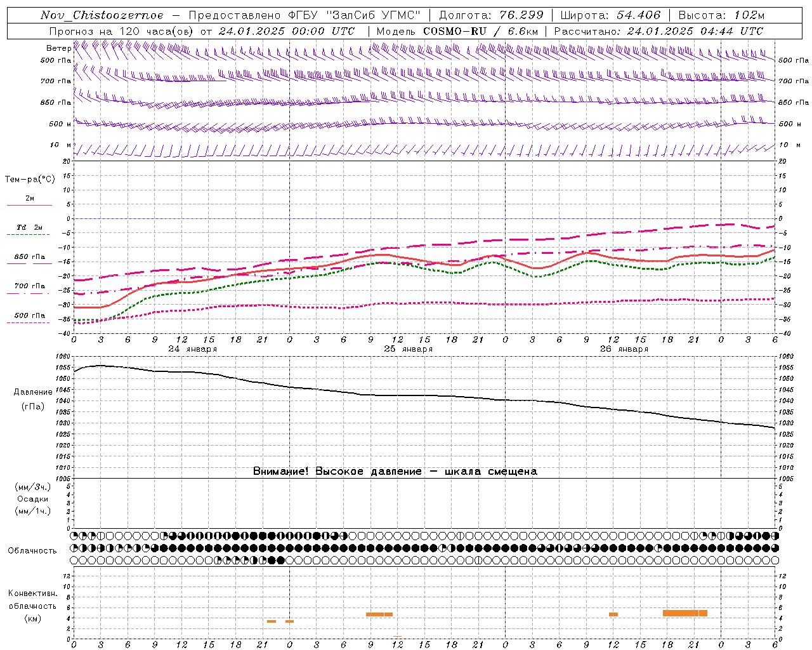The width and height of the screenshot is (812, 650).
Task: Click the dashed line sample under 'Td 2м'
Action: (28, 235)
